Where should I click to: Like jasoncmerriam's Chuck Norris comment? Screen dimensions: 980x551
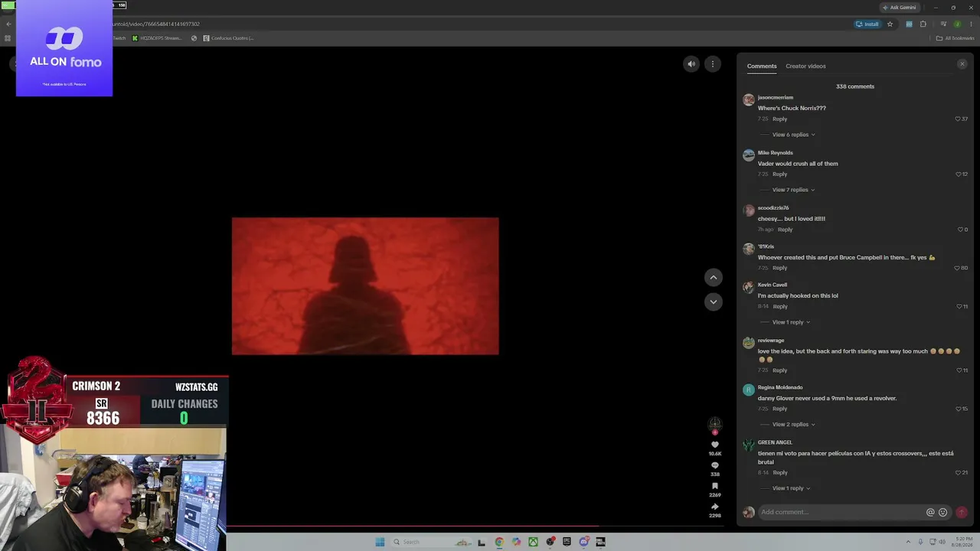tap(958, 119)
